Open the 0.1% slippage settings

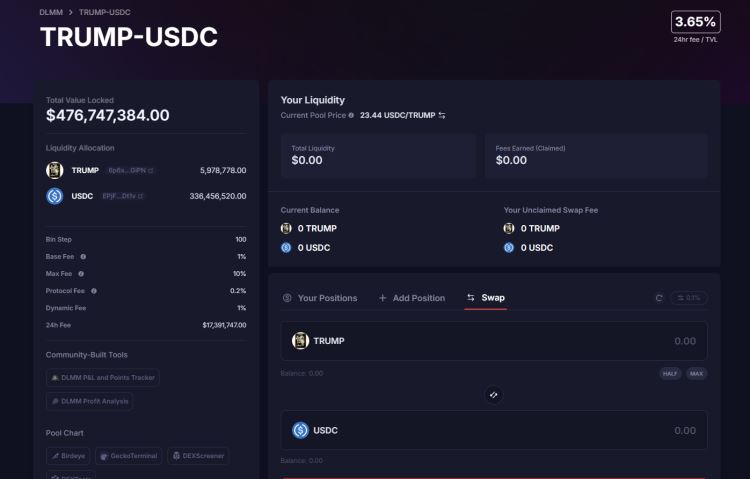tap(686, 298)
